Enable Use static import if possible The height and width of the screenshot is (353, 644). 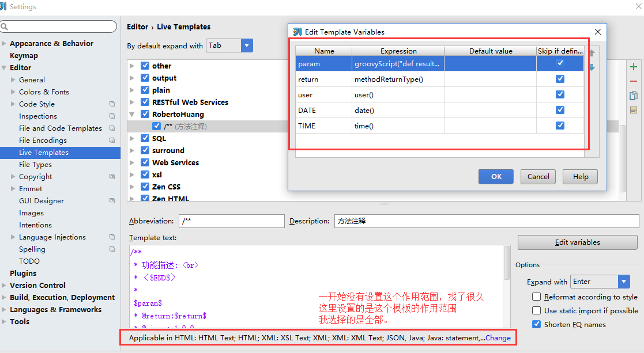click(x=536, y=310)
